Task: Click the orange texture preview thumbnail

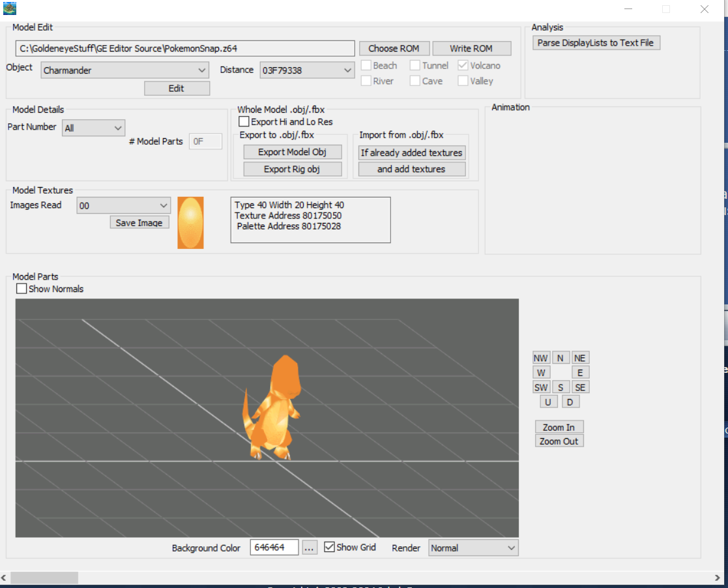Action: point(190,223)
